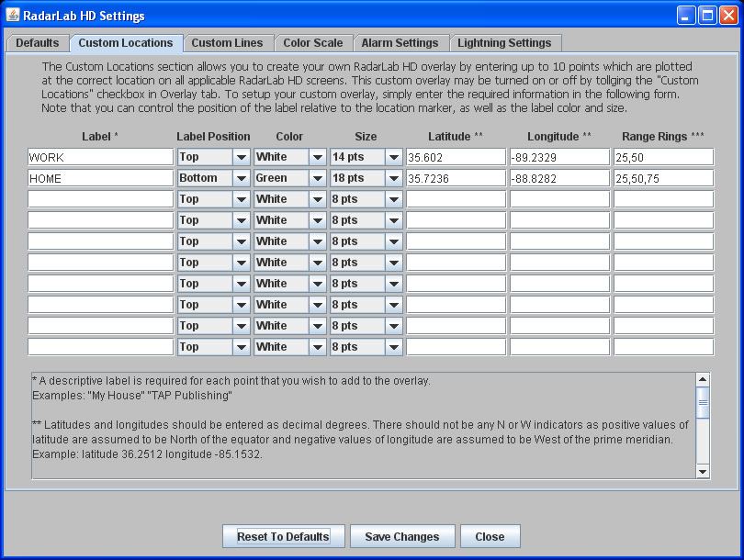
Task: Open the 18 pts size dropdown
Action: (x=366, y=178)
